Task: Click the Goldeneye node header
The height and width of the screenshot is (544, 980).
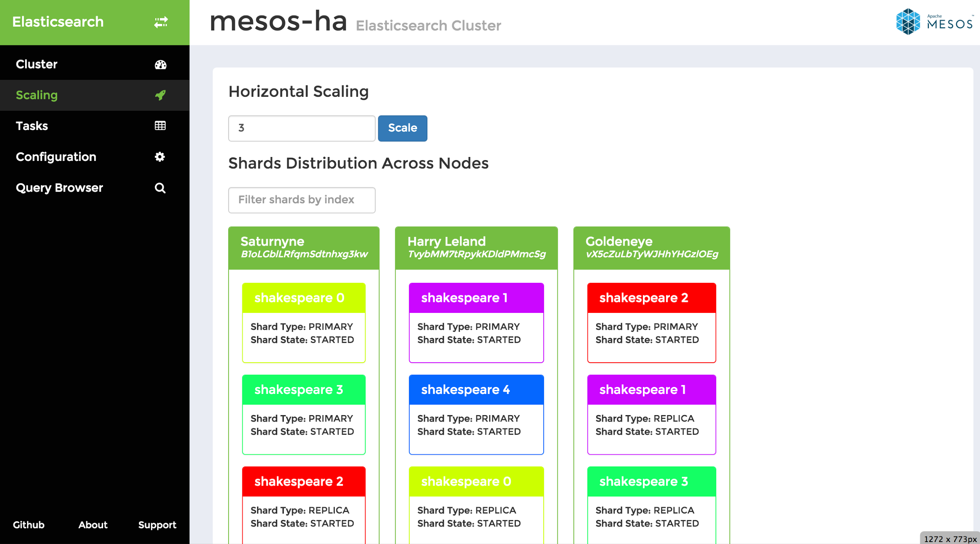Action: (652, 248)
